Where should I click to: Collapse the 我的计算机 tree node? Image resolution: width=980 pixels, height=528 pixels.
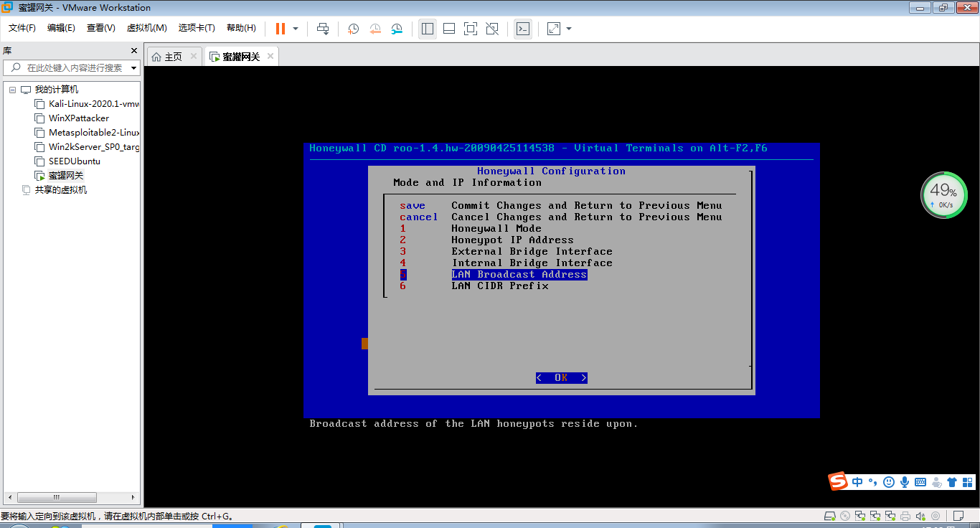pos(12,90)
